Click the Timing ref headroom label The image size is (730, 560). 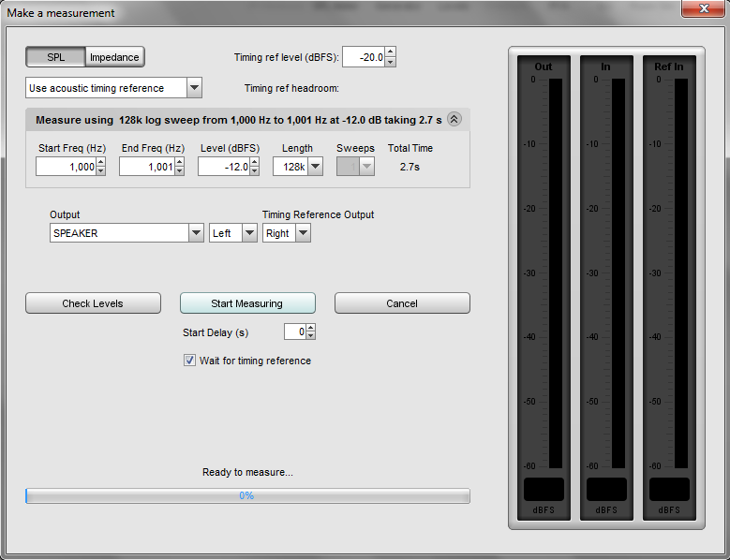[x=291, y=88]
